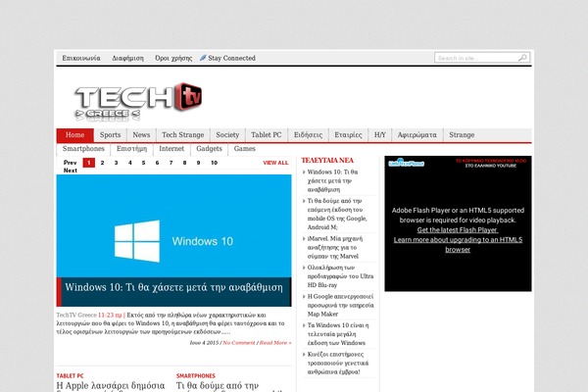
Task: Open the News menu item
Action: [141, 135]
